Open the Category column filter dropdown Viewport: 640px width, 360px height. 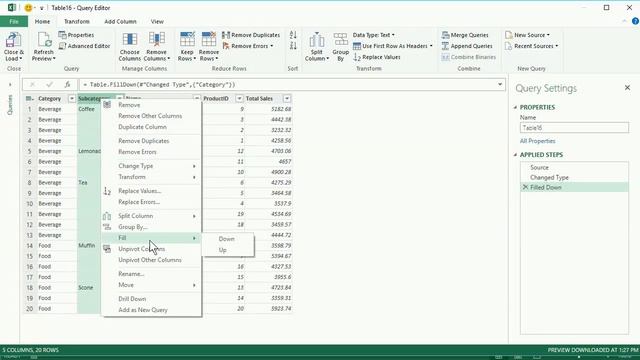point(72,99)
